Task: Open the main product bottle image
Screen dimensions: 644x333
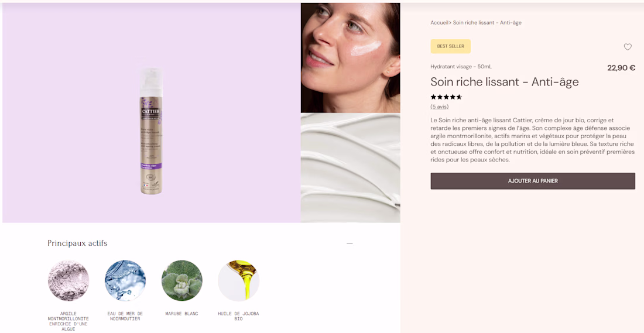Action: [x=151, y=131]
